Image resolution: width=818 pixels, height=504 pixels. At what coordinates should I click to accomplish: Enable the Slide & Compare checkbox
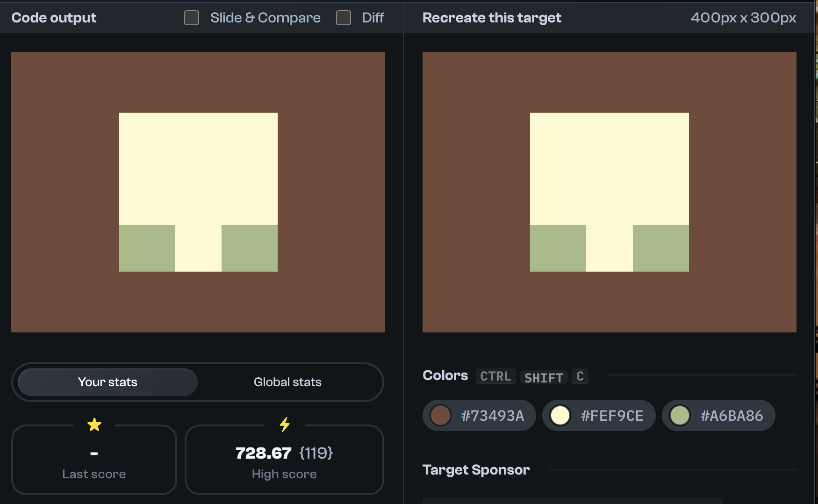click(192, 18)
